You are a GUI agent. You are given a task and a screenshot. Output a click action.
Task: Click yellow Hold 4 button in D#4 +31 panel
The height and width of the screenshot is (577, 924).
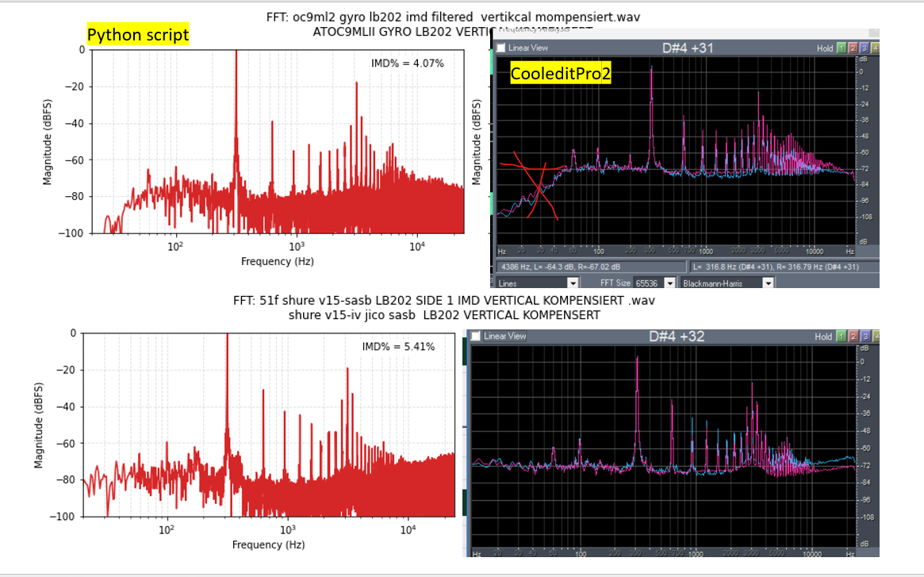tap(875, 48)
